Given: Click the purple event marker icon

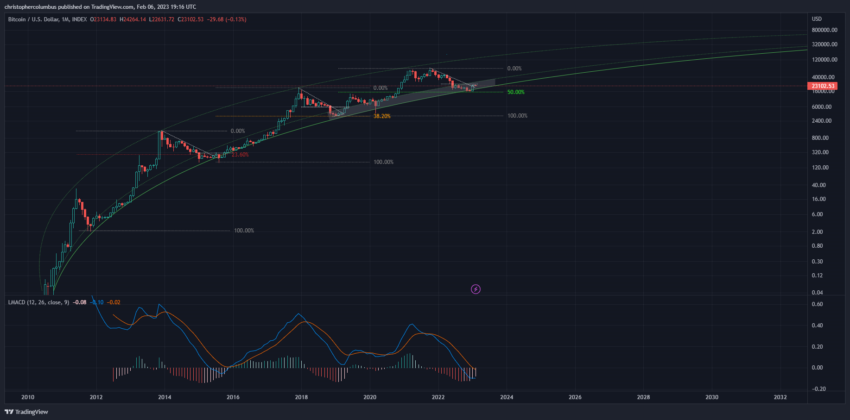Looking at the screenshot, I should 476,289.
